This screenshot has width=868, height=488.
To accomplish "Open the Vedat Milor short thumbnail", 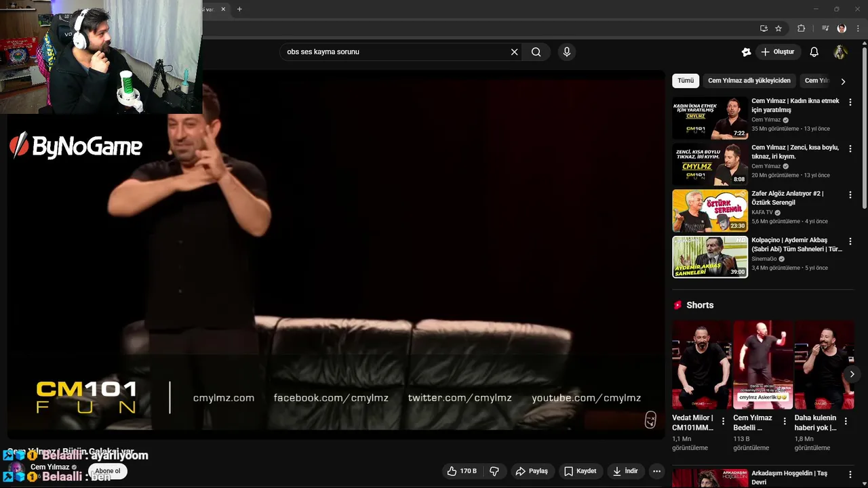I will pyautogui.click(x=702, y=365).
